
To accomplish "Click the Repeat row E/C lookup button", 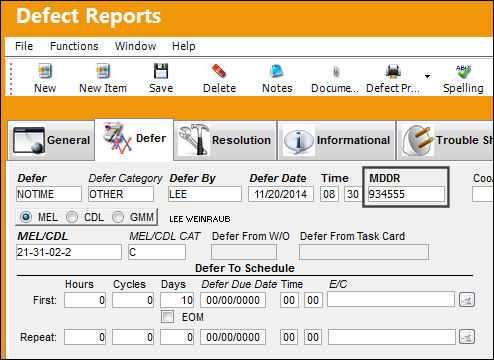I will (x=467, y=337).
